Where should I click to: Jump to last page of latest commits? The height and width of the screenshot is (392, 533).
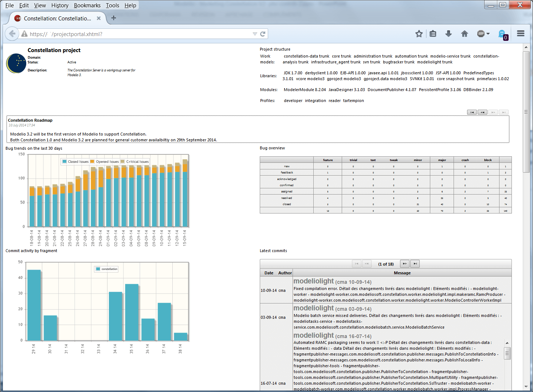(x=415, y=264)
